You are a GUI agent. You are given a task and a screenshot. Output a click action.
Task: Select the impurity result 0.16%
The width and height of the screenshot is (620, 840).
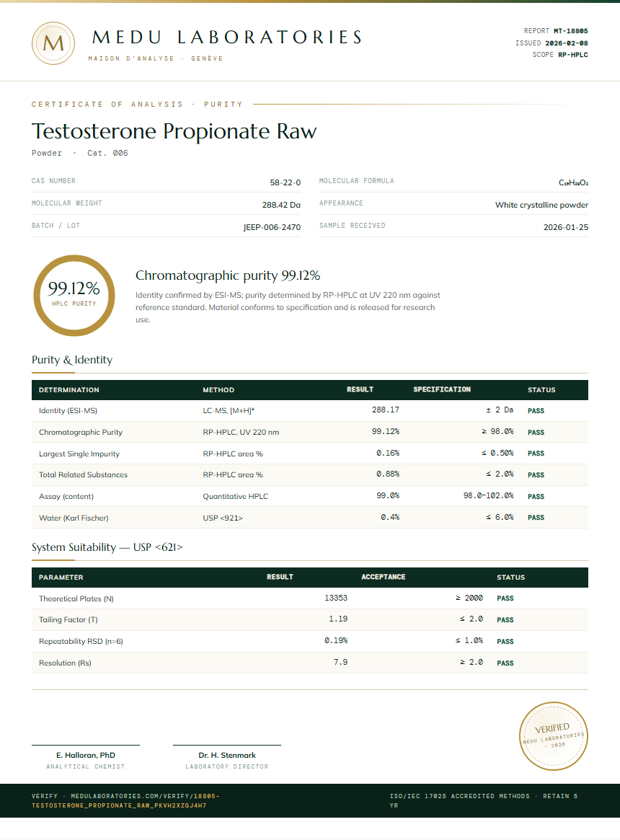click(x=388, y=454)
